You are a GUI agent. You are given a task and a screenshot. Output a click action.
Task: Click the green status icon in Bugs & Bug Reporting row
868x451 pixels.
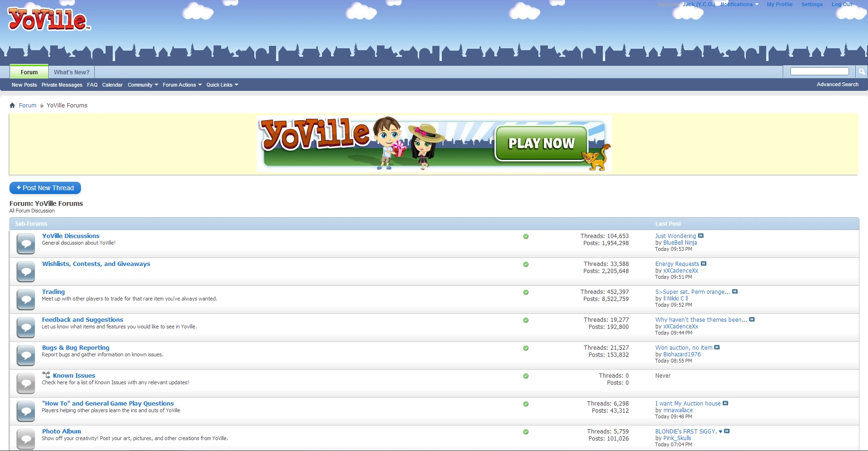point(526,348)
